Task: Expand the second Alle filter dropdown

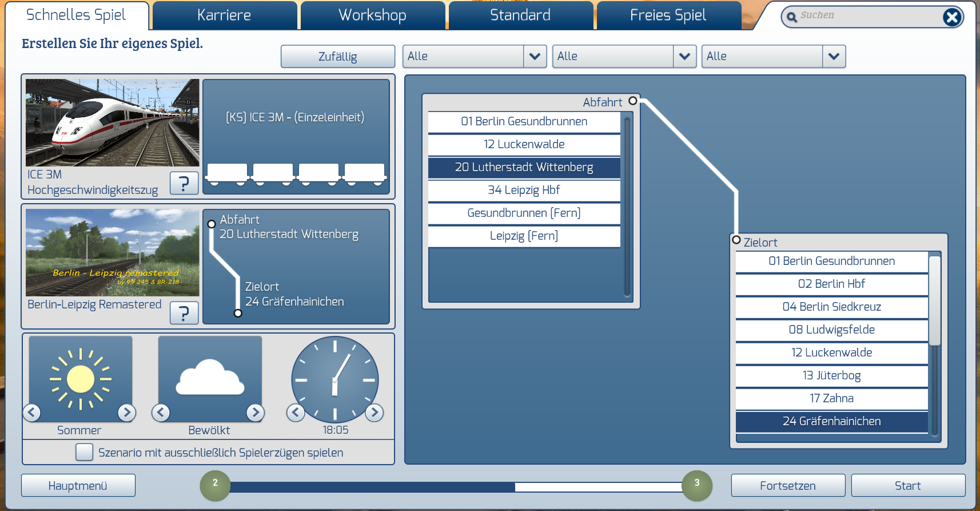Action: [684, 56]
